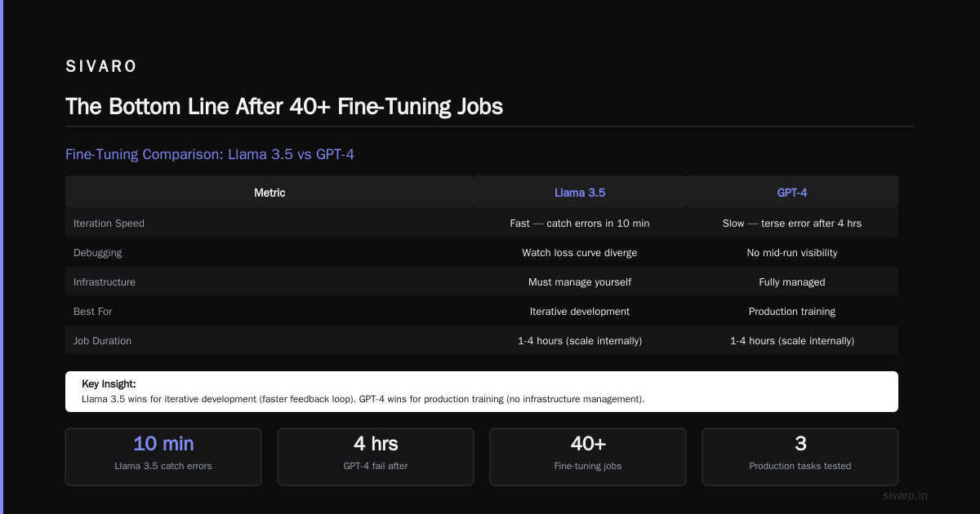This screenshot has height=514, width=980.
Task: Click the 'Key Insight:' heading
Action: pos(109,383)
